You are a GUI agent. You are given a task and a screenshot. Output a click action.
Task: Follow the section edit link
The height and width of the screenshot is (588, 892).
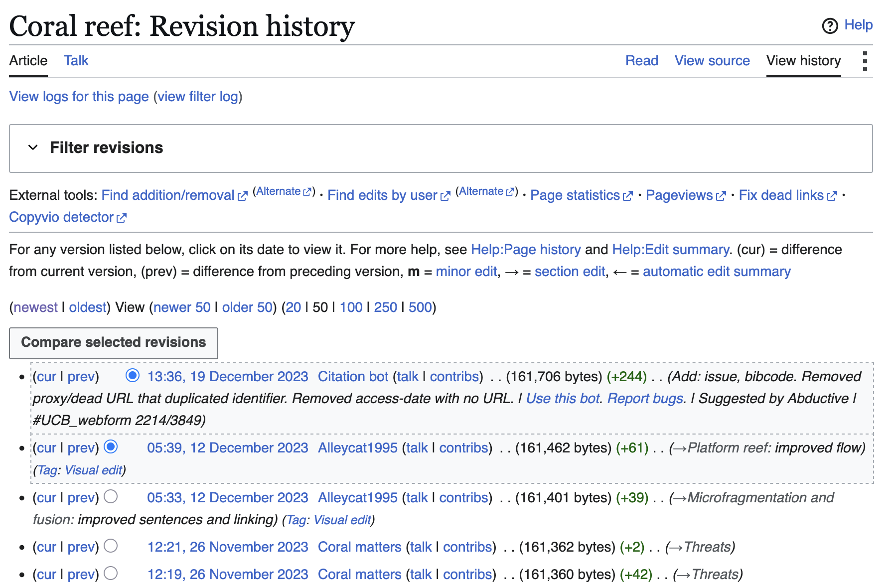(x=570, y=272)
